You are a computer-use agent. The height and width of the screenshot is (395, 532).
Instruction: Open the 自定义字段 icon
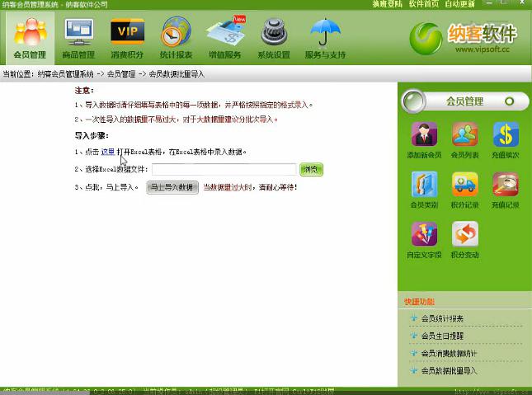coord(424,235)
